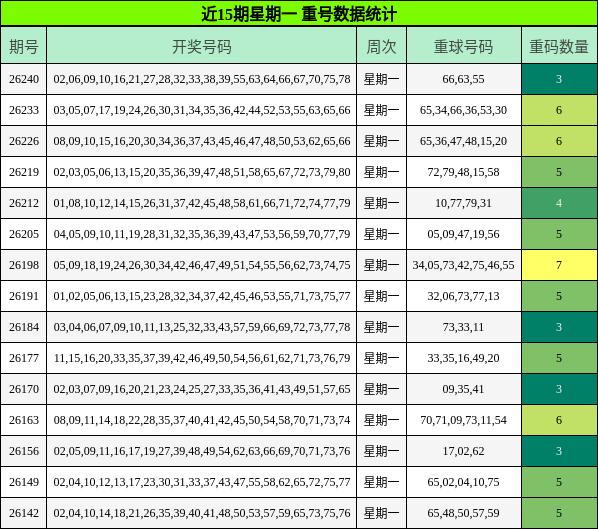
Task: Select draw numbers of issue 26198
Action: tap(202, 265)
